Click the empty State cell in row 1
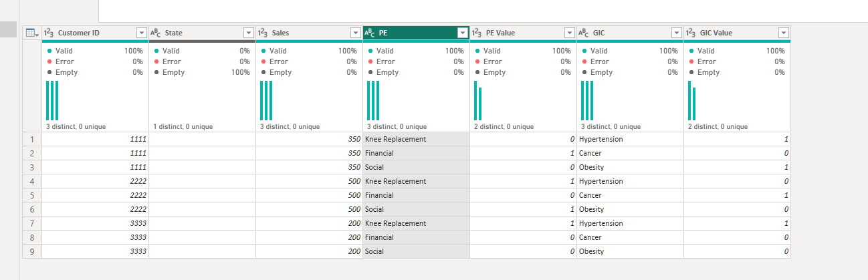 (x=202, y=139)
